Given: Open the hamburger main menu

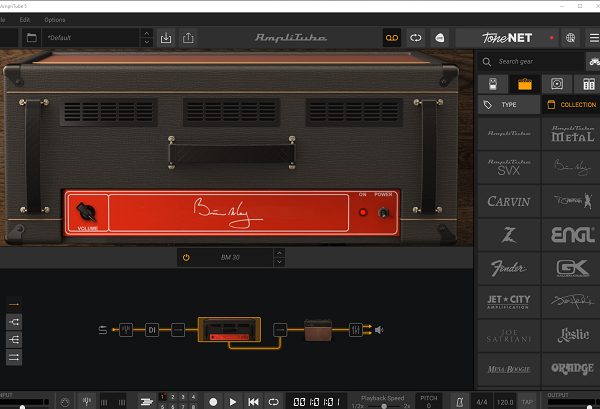Looking at the screenshot, I should click(x=593, y=38).
